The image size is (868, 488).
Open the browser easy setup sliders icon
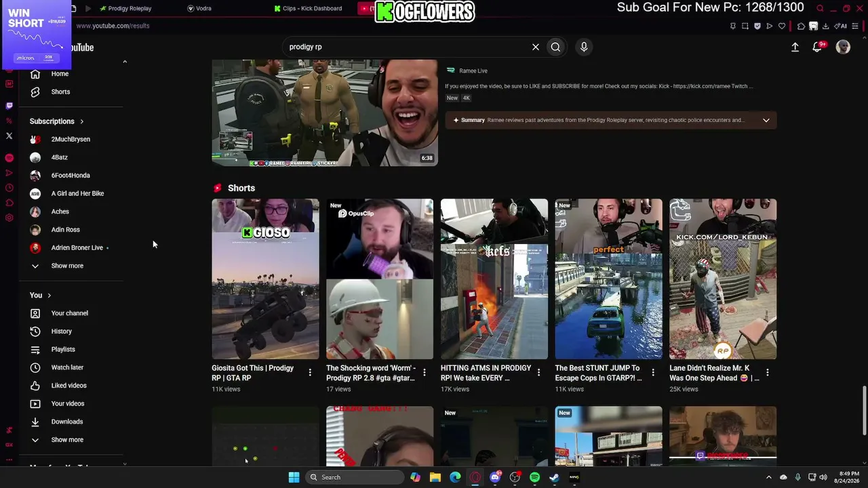coord(854,26)
